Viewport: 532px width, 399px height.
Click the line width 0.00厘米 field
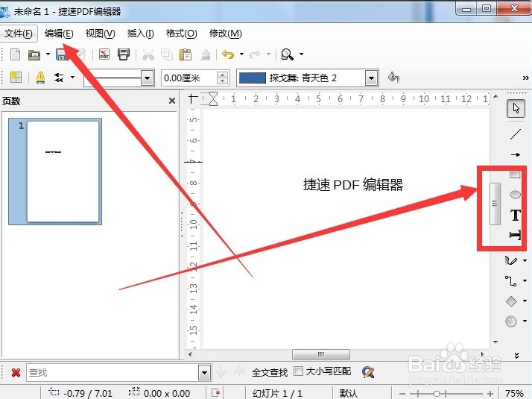(x=189, y=78)
